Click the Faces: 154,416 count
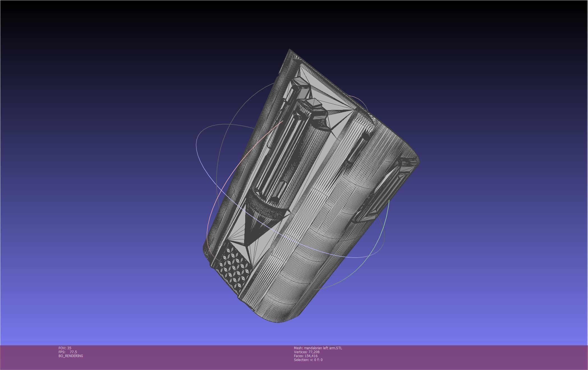 306,356
